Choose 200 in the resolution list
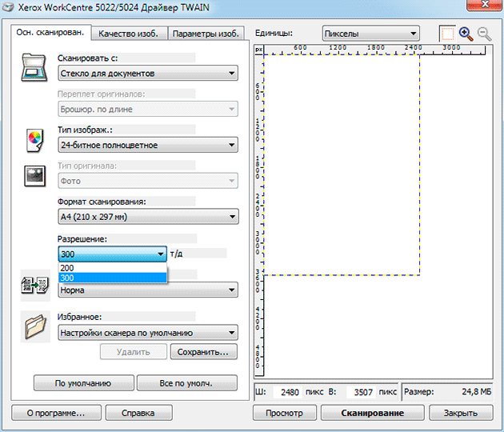 113,268
